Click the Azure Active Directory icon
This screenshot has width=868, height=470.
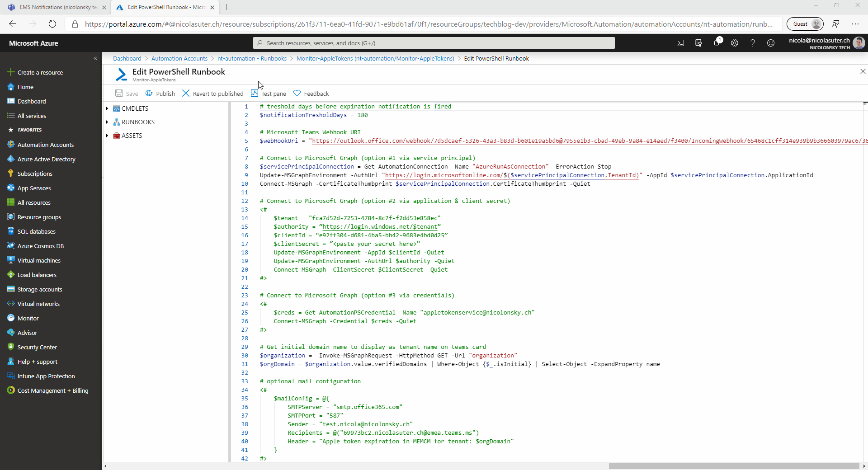pyautogui.click(x=11, y=159)
